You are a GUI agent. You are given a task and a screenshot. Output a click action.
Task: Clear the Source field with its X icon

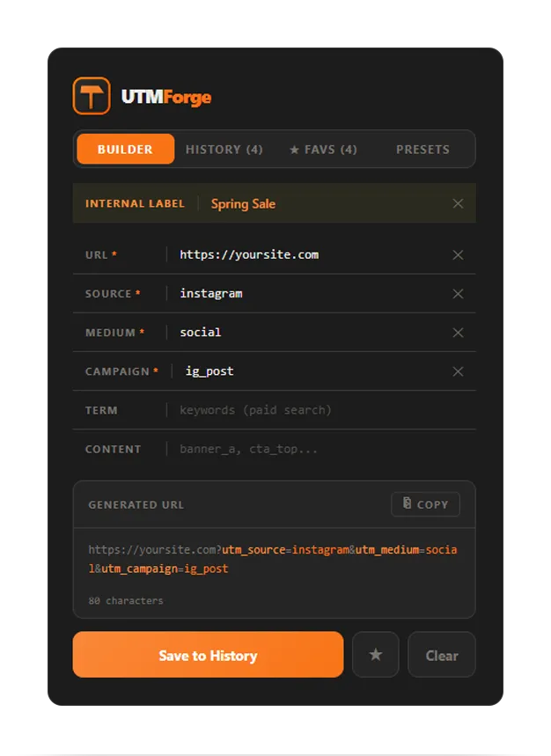click(458, 294)
